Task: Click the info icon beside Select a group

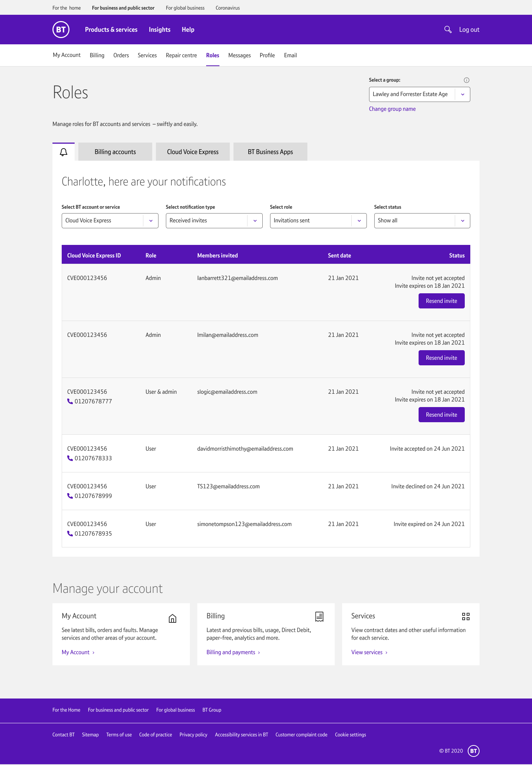Action: (467, 80)
